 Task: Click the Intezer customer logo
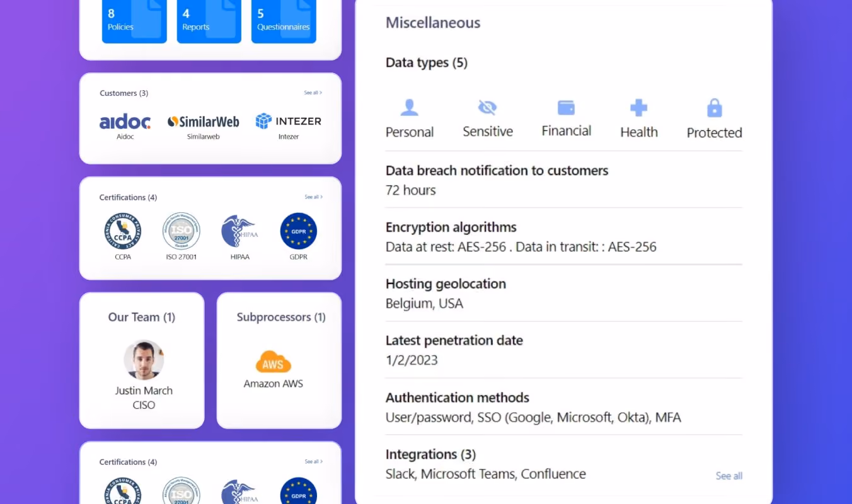288,121
